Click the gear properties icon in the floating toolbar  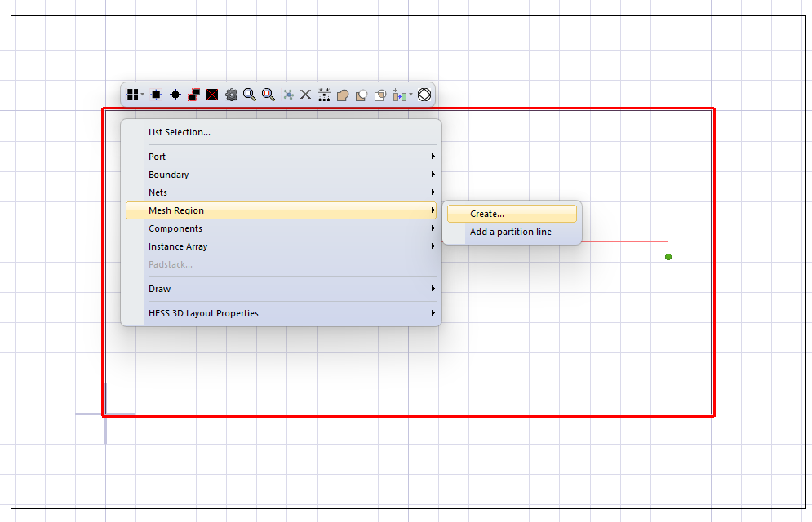tap(231, 94)
